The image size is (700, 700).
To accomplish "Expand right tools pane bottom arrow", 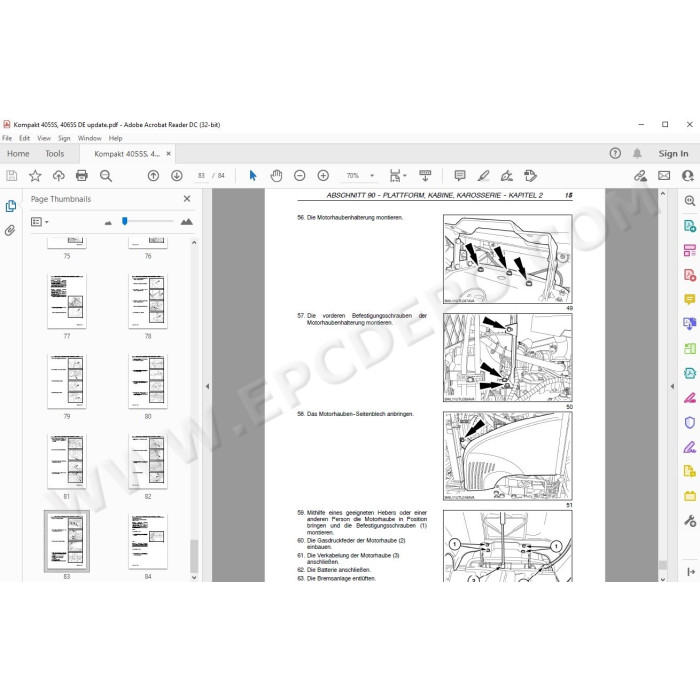I will (x=691, y=571).
